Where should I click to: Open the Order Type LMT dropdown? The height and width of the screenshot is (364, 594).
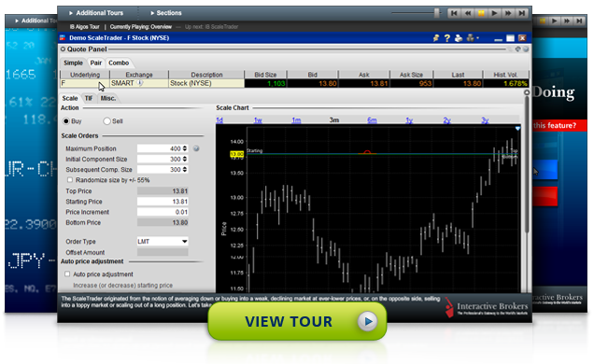[x=163, y=242]
